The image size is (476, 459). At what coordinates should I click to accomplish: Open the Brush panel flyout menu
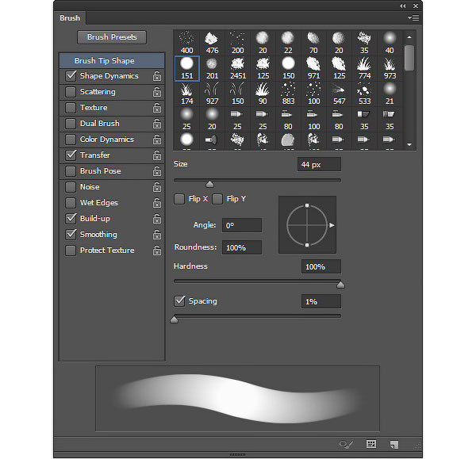413,18
